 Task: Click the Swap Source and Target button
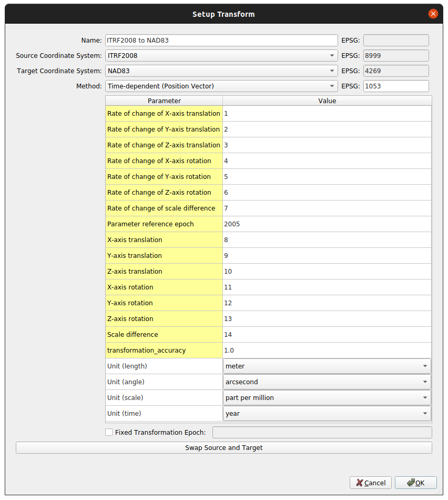click(224, 448)
